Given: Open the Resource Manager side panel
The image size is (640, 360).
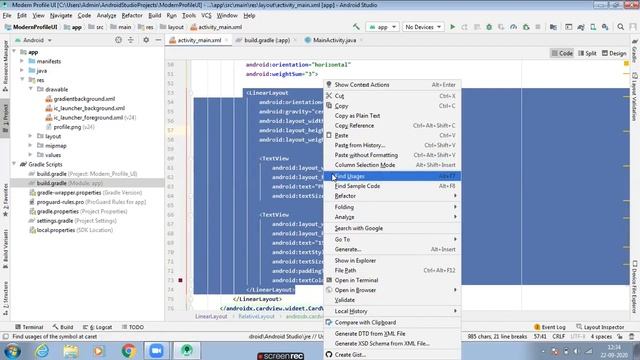Looking at the screenshot, I should click(x=5, y=65).
